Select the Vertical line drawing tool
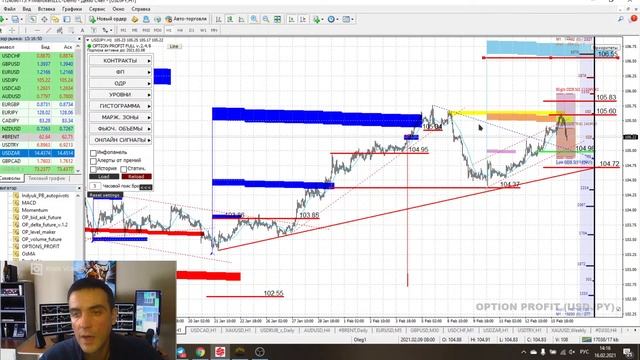Viewport: 640px width, 360px height. (x=25, y=30)
